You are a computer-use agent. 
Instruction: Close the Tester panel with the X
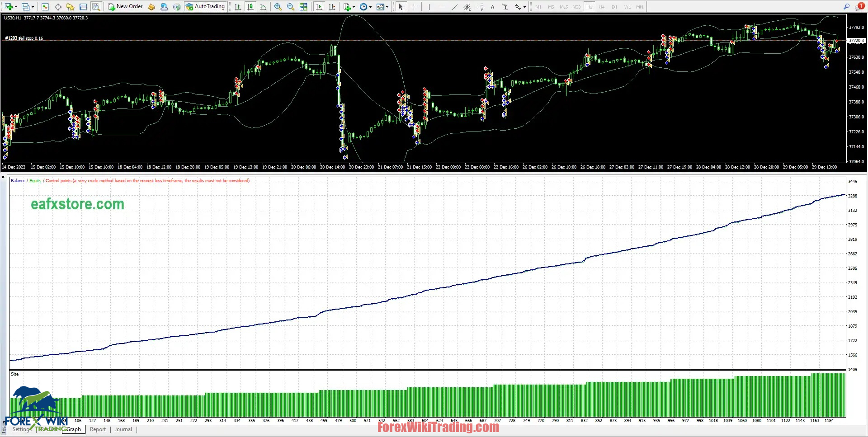(3, 177)
